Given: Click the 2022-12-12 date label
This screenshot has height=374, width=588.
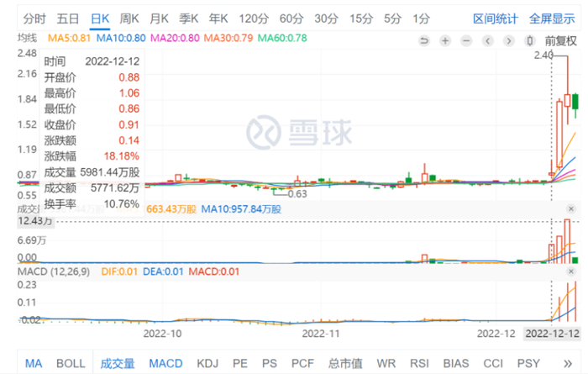Looking at the screenshot, I should 552,334.
